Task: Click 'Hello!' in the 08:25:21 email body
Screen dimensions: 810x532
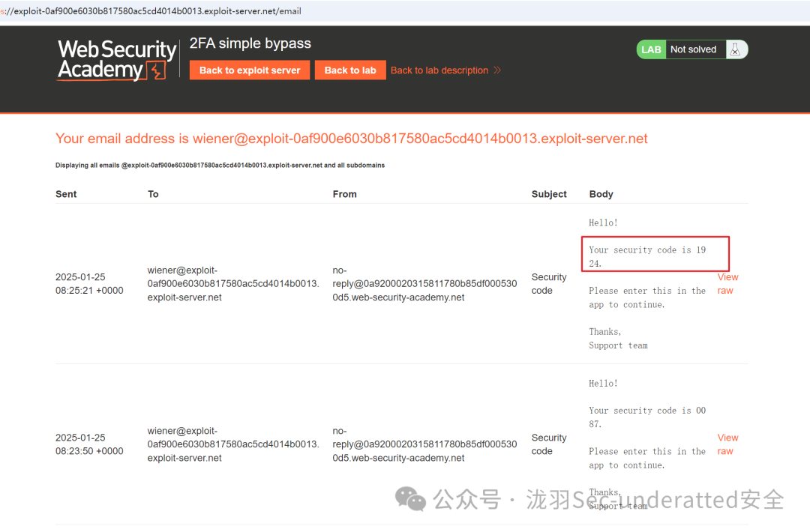Action: [x=603, y=223]
